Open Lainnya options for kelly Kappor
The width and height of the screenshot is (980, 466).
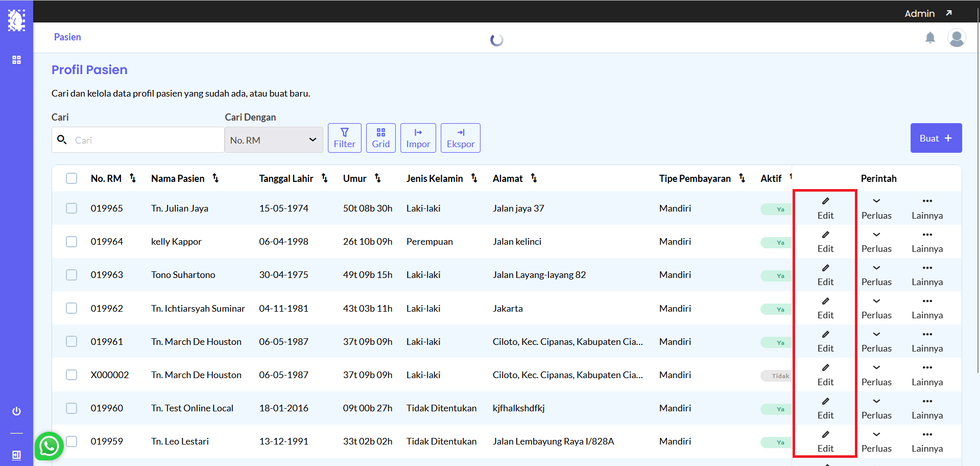tap(927, 242)
